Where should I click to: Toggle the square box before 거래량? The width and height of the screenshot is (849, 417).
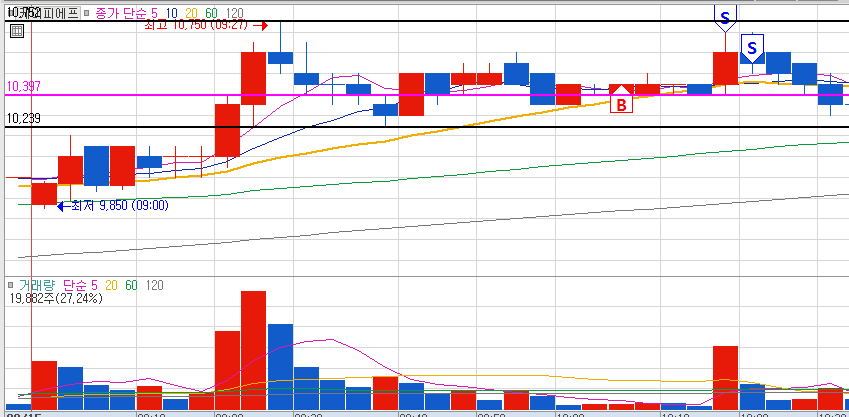(10, 285)
